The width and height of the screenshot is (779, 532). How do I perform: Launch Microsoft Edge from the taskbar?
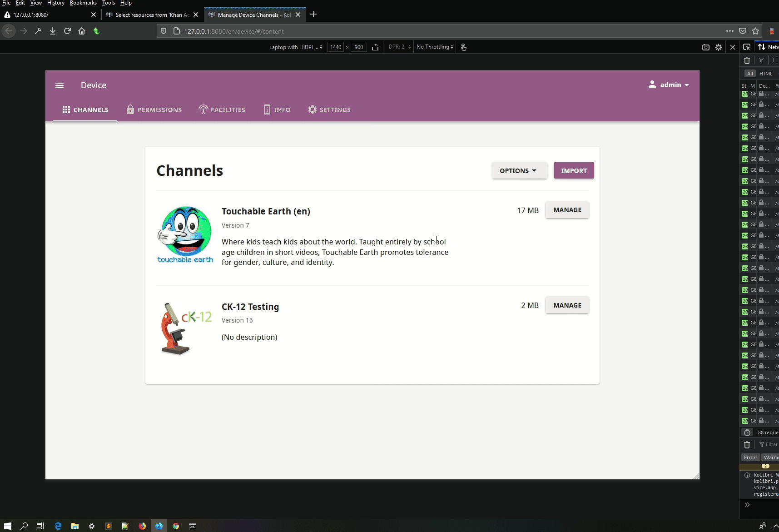click(x=58, y=526)
